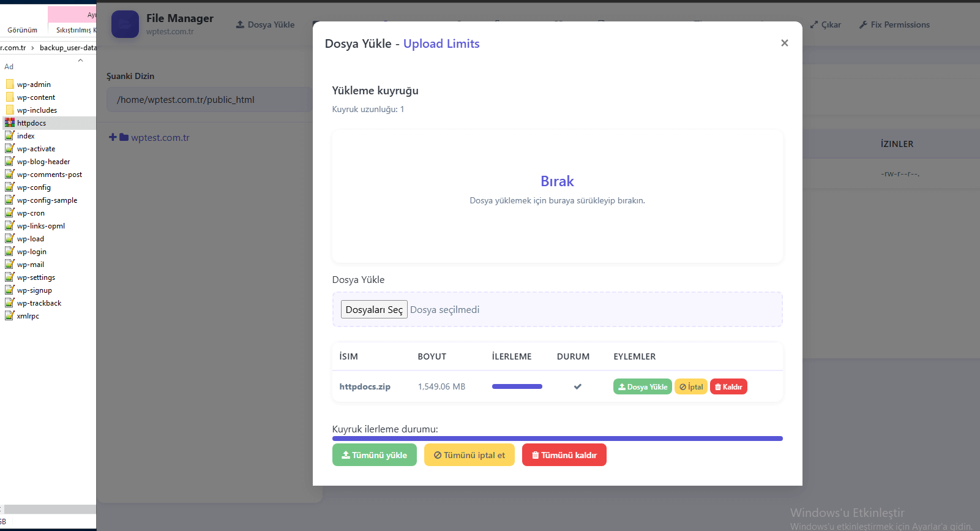Click the wp-content folder icon

(x=10, y=97)
